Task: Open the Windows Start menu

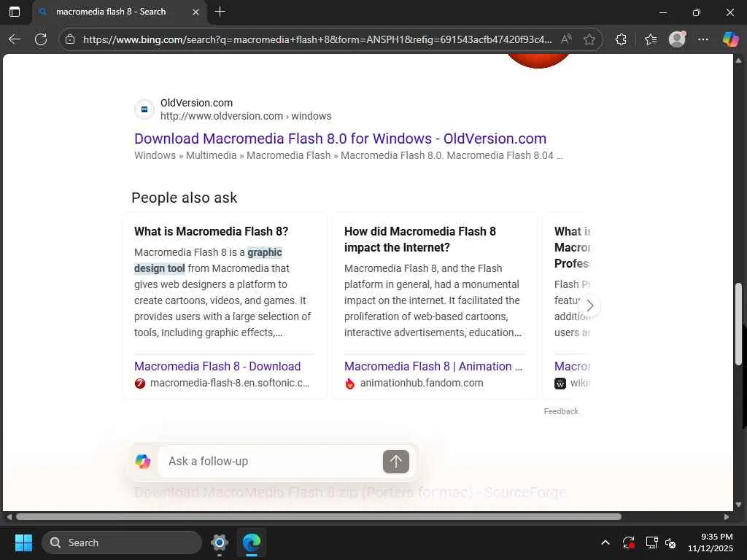Action: pos(23,542)
